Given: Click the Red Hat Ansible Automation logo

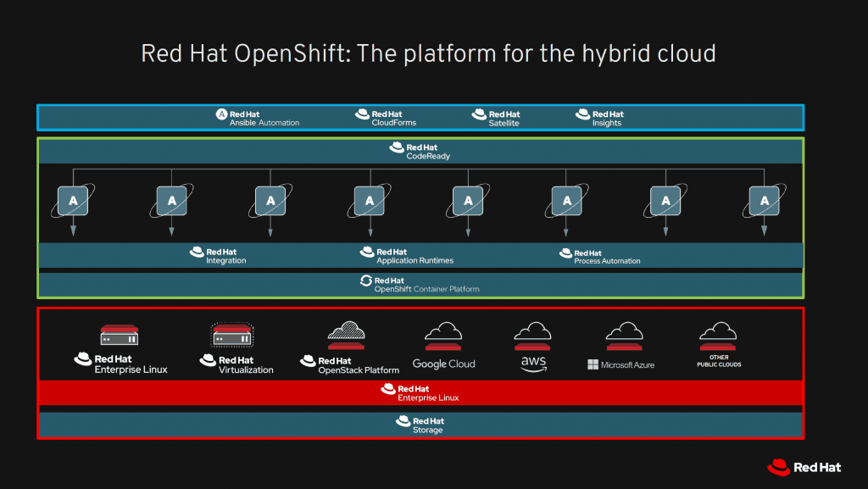Looking at the screenshot, I should click(258, 118).
